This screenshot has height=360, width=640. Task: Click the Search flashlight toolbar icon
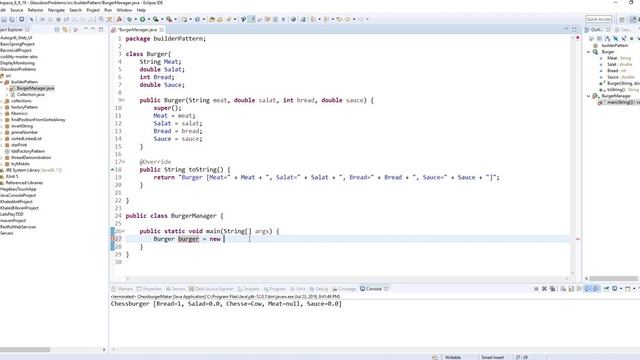(229, 19)
